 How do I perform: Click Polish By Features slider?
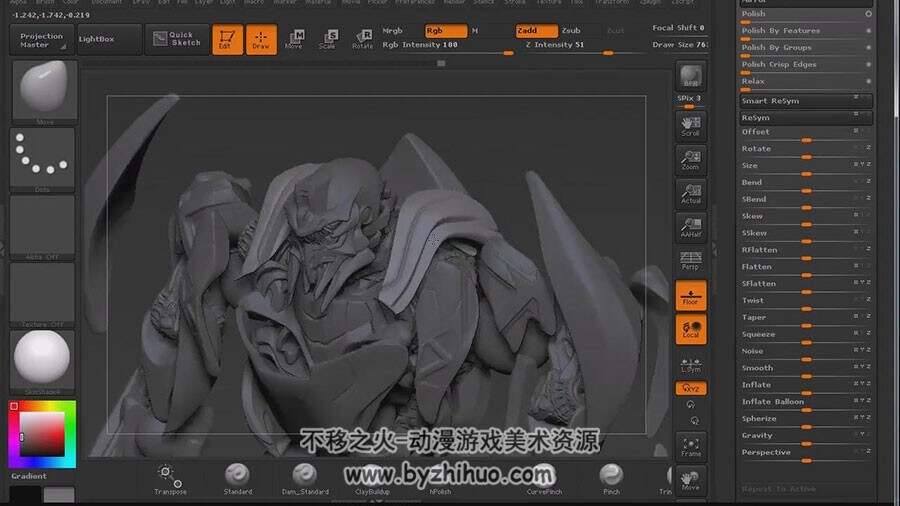pyautogui.click(x=806, y=32)
